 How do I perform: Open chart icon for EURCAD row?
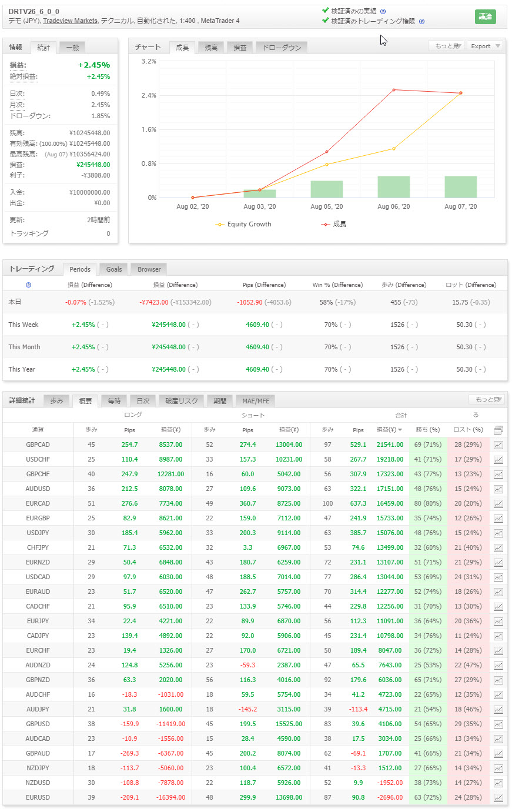point(498,504)
